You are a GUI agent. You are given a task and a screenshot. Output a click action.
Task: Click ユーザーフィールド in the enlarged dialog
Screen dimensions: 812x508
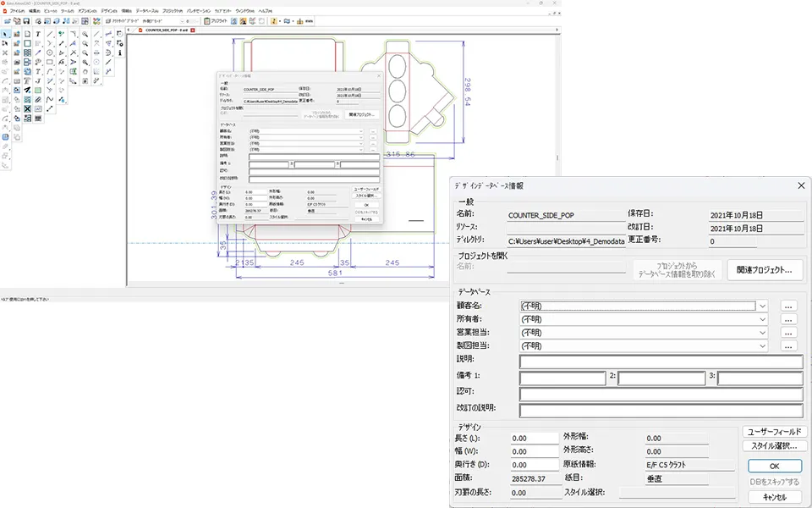774,432
